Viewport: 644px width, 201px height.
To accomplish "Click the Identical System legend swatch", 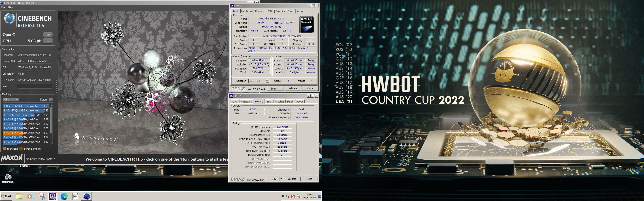I will click(x=21, y=149).
